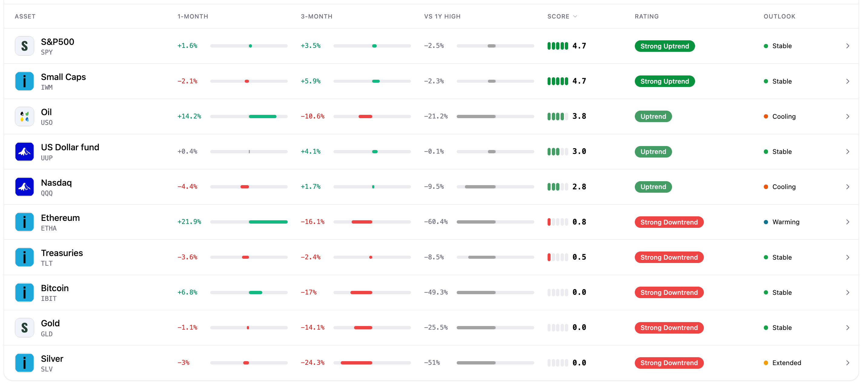Open the Bitcoin asset name
This screenshot has height=386, width=868.
tap(55, 288)
